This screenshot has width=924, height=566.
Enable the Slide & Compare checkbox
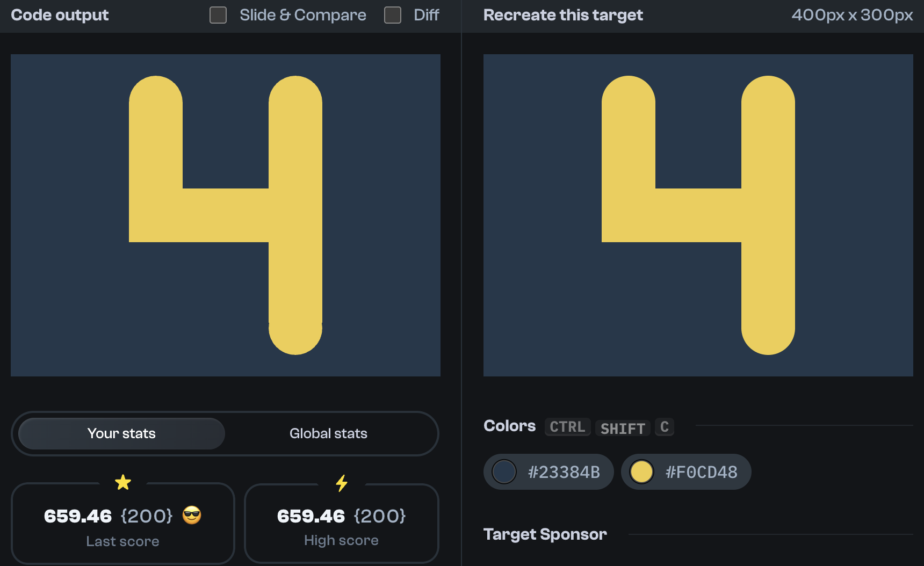coord(218,15)
